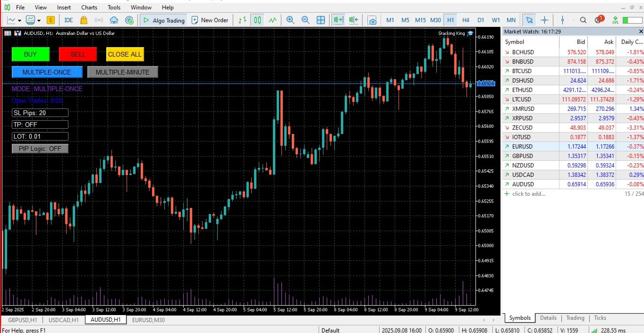The height and width of the screenshot is (333, 644).
Task: Open the search magnifier in toolbar
Action: pyautogui.click(x=583, y=20)
